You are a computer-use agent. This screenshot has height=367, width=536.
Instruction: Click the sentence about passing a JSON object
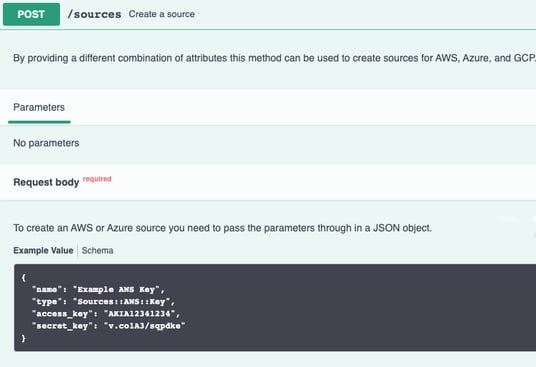tap(223, 228)
